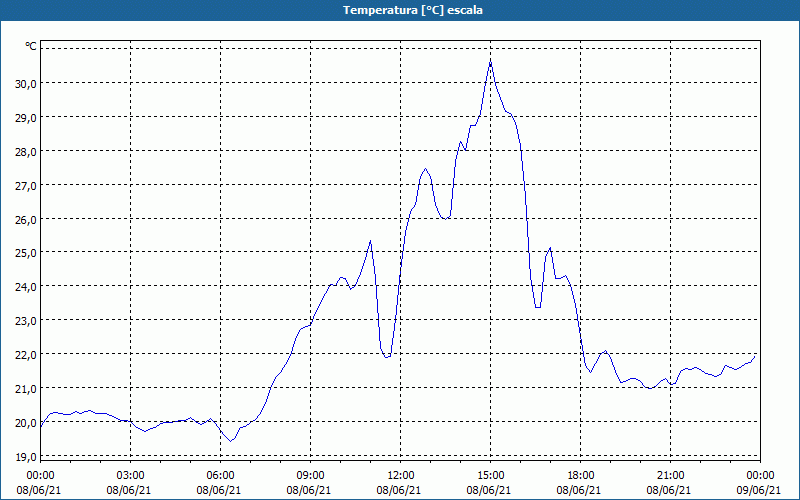Select the 29,0 y-axis label
Image resolution: width=800 pixels, height=500 pixels.
(x=26, y=118)
